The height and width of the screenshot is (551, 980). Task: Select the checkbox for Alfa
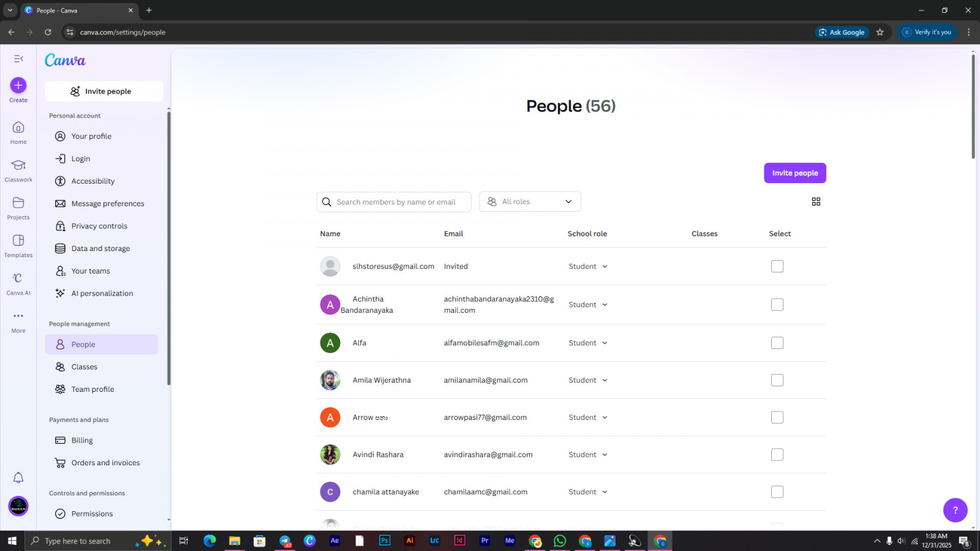[777, 343]
